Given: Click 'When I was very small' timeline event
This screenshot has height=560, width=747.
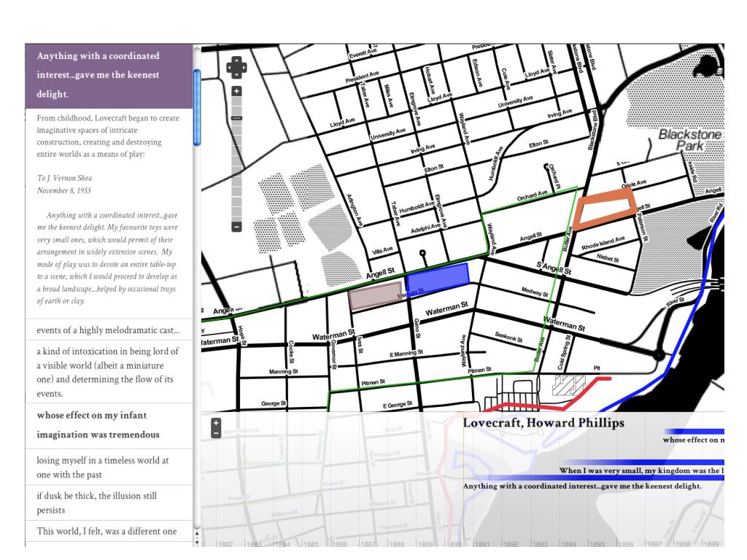Looking at the screenshot, I should [x=642, y=470].
